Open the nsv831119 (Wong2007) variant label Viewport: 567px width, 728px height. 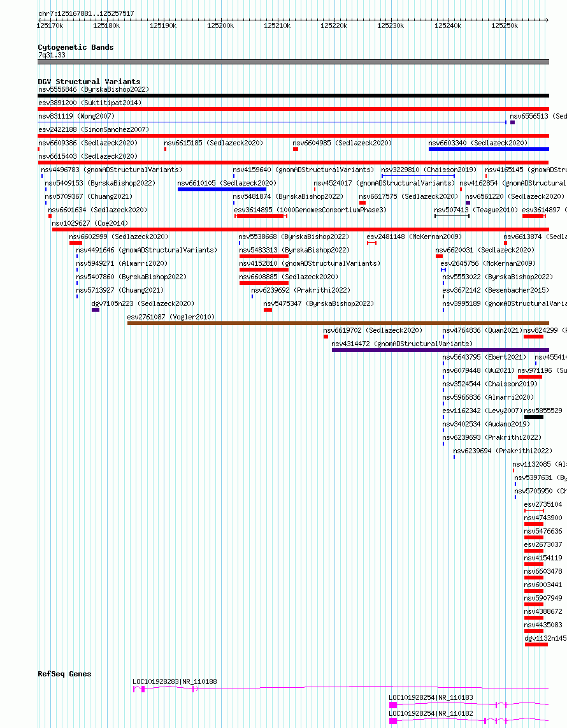click(76, 116)
